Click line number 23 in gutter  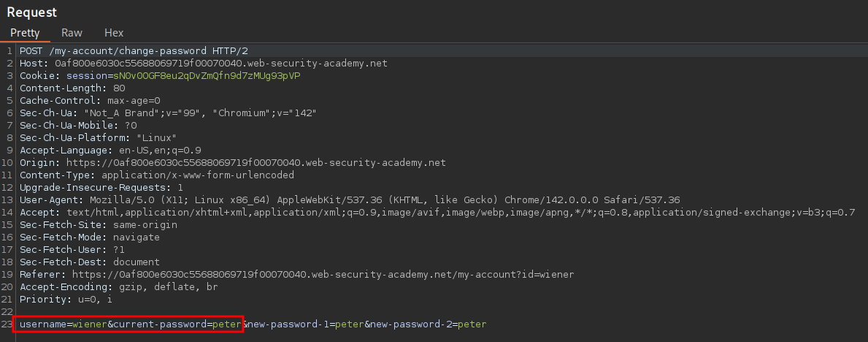[8, 324]
